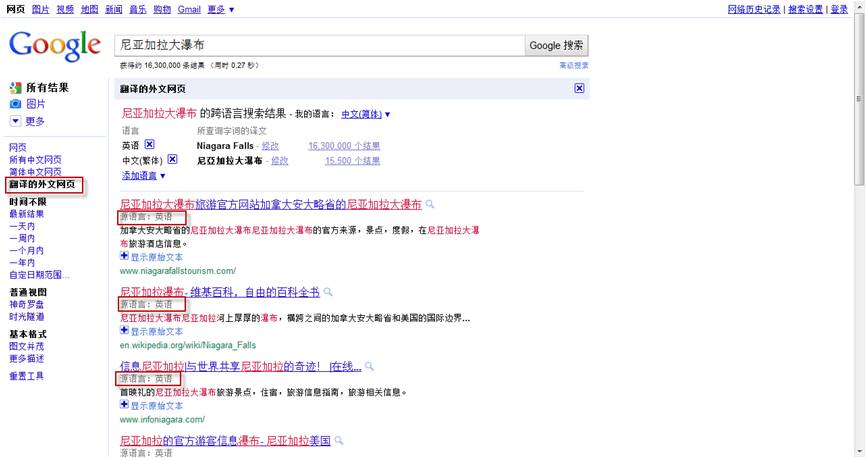Click the 所有结果 icon in sidebar
The width and height of the screenshot is (866, 458).
(15, 88)
